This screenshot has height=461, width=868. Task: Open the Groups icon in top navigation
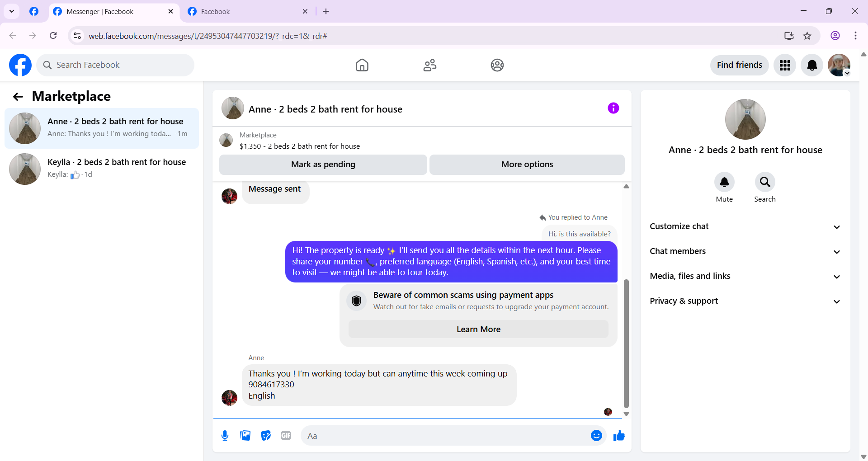coord(497,65)
